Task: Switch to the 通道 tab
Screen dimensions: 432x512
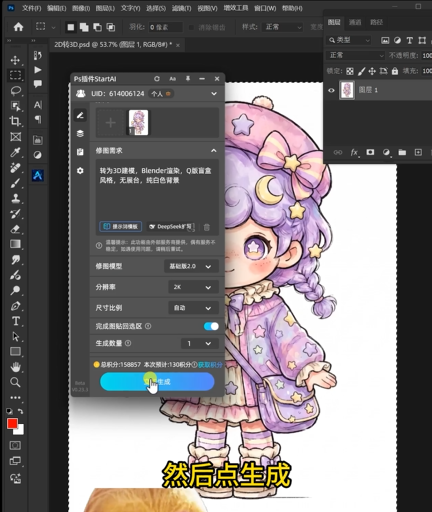Action: (x=355, y=22)
